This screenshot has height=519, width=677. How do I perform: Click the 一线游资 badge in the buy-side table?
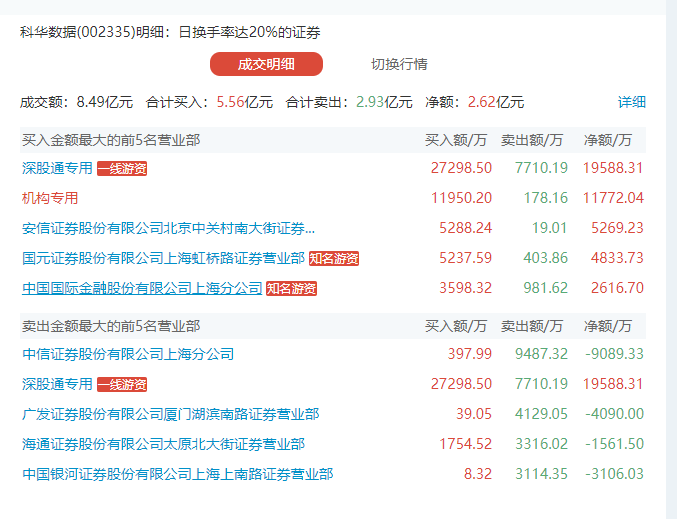122,168
